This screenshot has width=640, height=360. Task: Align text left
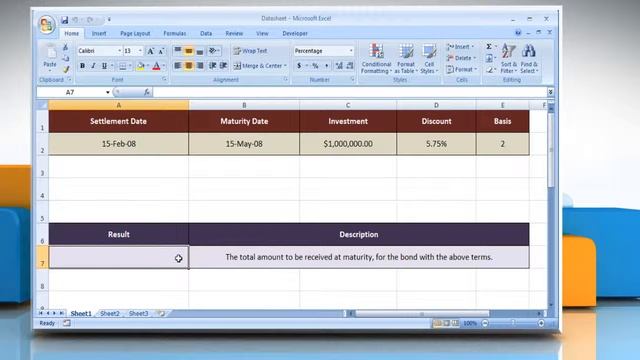coord(178,66)
